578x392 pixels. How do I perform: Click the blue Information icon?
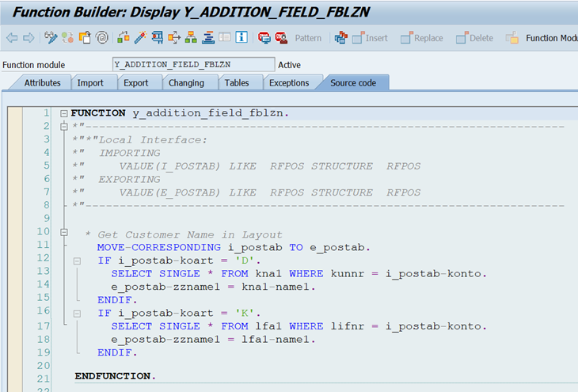(x=241, y=38)
